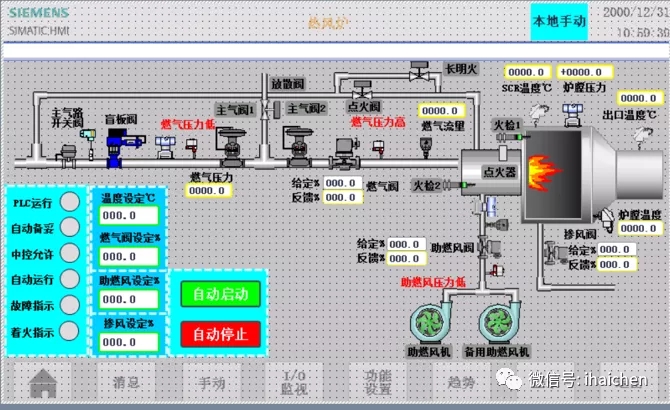Click the white alarm message bar

[x=336, y=51]
